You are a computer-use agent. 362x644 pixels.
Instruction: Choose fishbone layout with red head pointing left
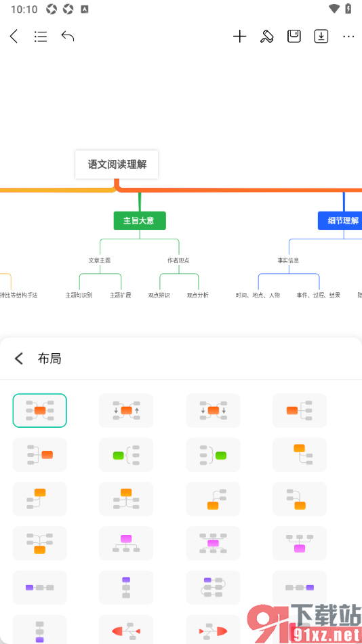pos(126,630)
